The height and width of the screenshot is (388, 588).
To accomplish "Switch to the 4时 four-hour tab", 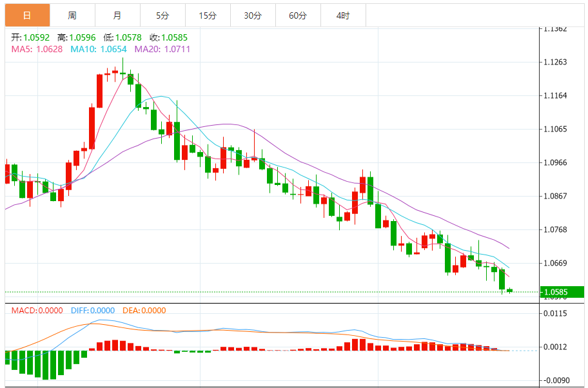I will pyautogui.click(x=343, y=15).
